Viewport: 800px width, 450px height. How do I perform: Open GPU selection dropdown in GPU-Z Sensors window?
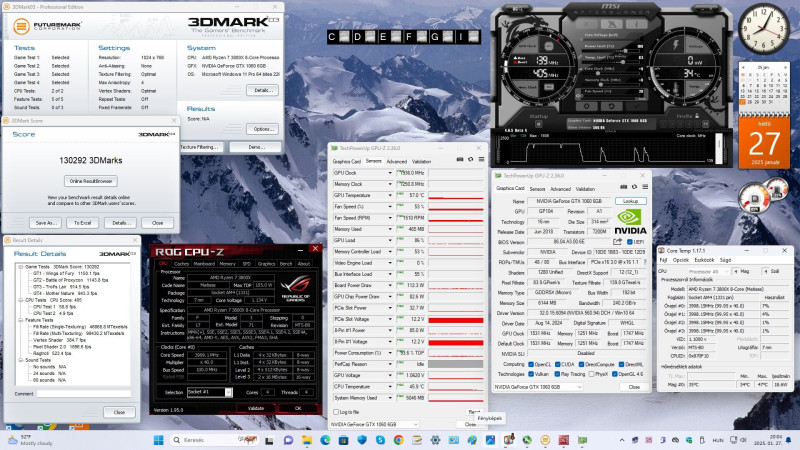point(374,424)
